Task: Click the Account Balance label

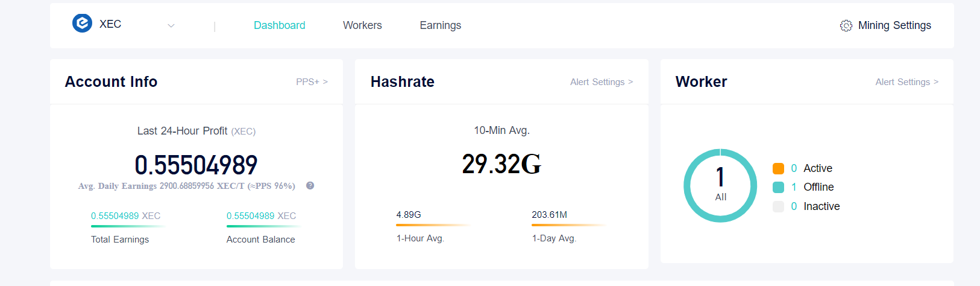Action: [261, 240]
